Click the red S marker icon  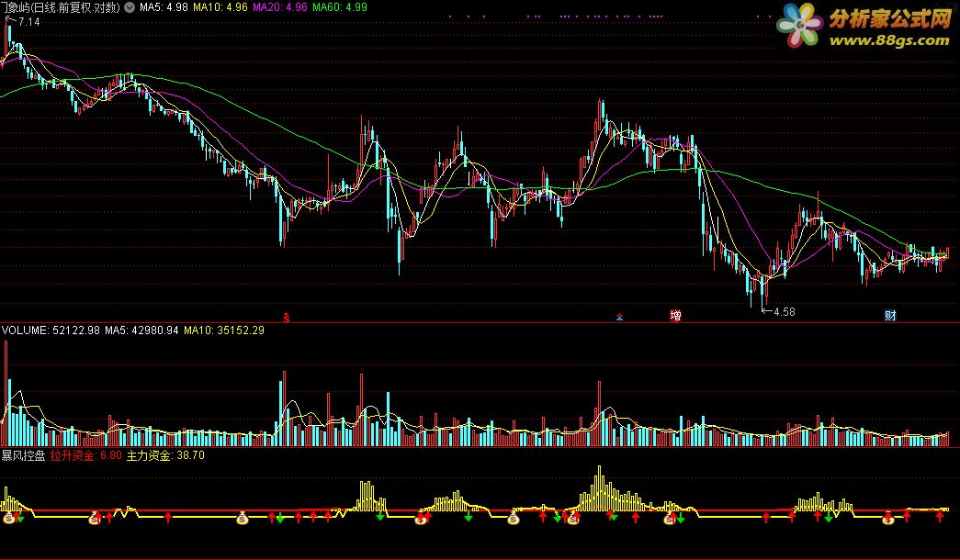[286, 317]
